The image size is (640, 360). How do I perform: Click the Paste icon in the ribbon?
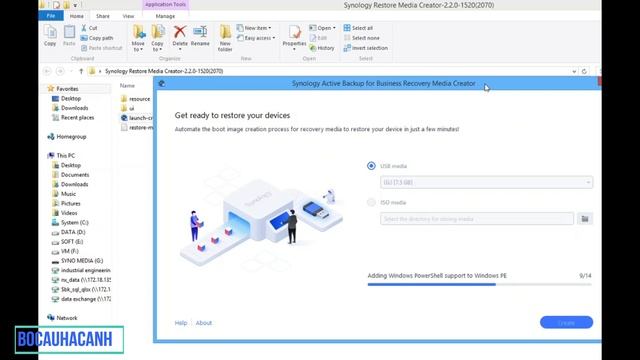tap(69, 36)
